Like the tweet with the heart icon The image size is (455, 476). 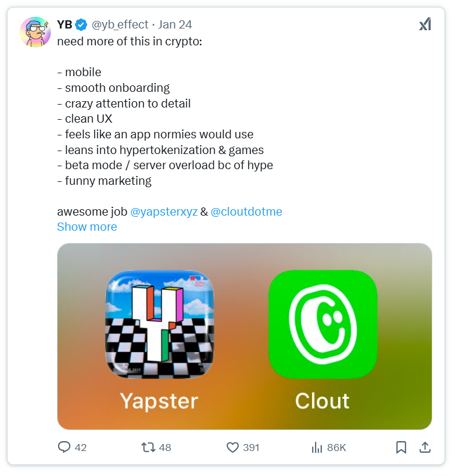[233, 448]
